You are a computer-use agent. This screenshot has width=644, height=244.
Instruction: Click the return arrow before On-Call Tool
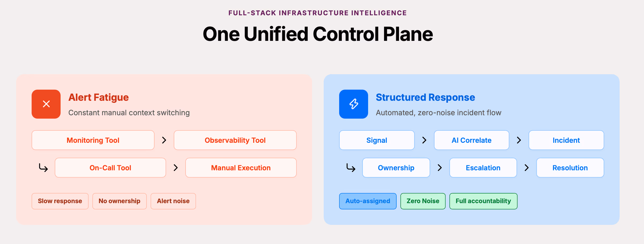coord(43,168)
